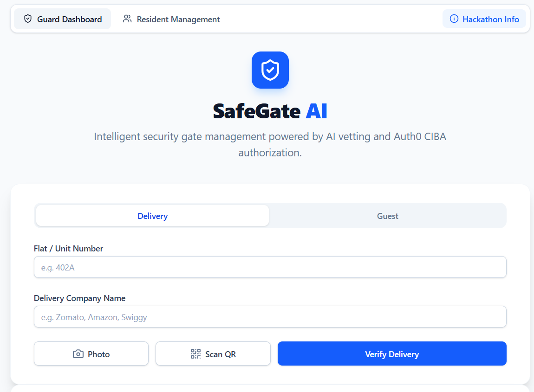
Task: Focus the Flat / Unit Number field
Action: click(270, 267)
